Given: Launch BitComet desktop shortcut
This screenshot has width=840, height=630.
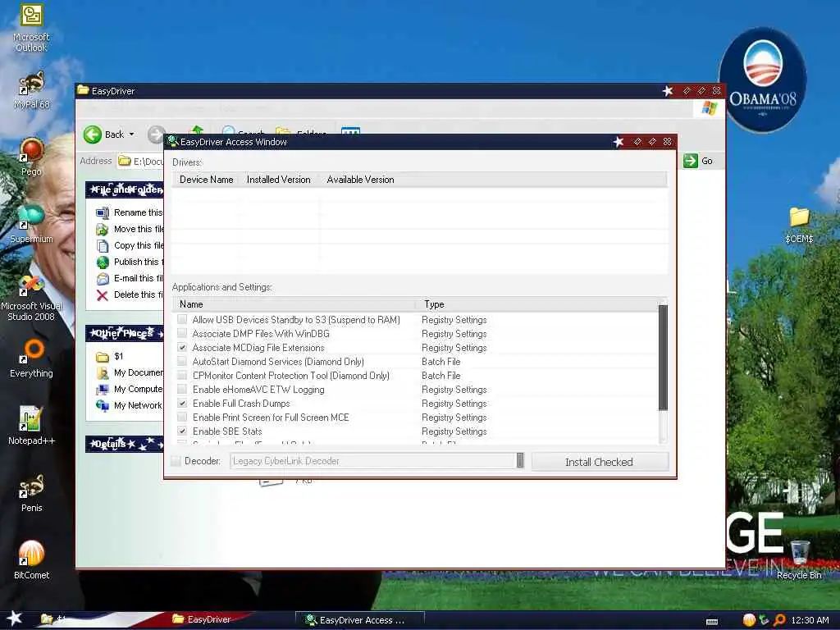Looking at the screenshot, I should pyautogui.click(x=31, y=559).
